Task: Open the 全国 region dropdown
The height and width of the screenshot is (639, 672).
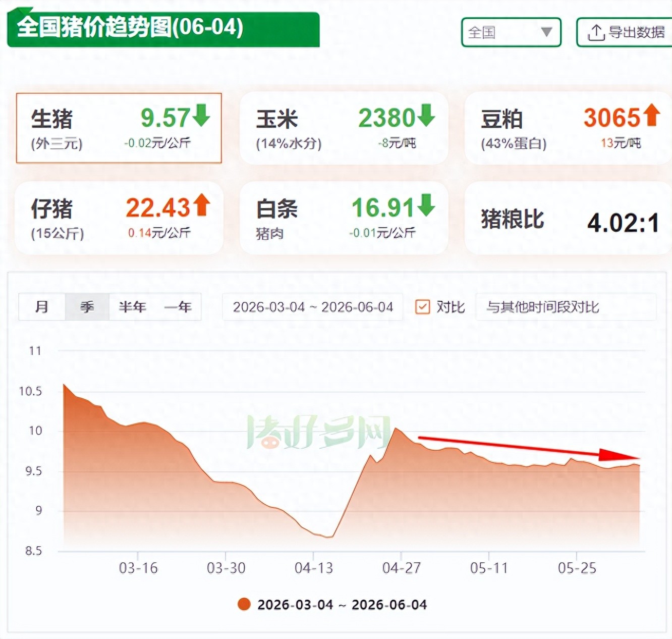Action: (x=511, y=32)
